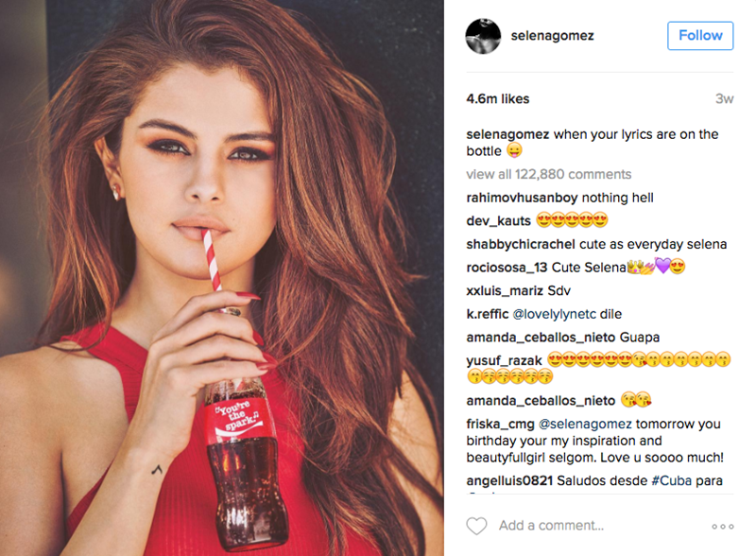Follow the selenagomez account
Screen dimensions: 756x556
(x=700, y=36)
